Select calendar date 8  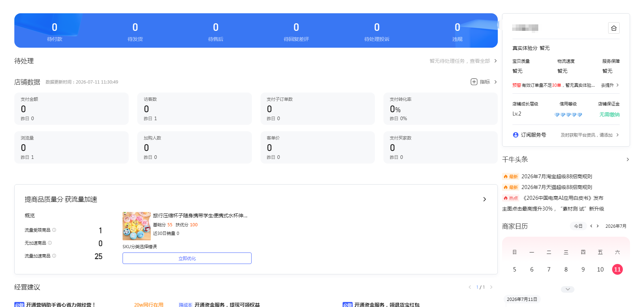(x=566, y=269)
